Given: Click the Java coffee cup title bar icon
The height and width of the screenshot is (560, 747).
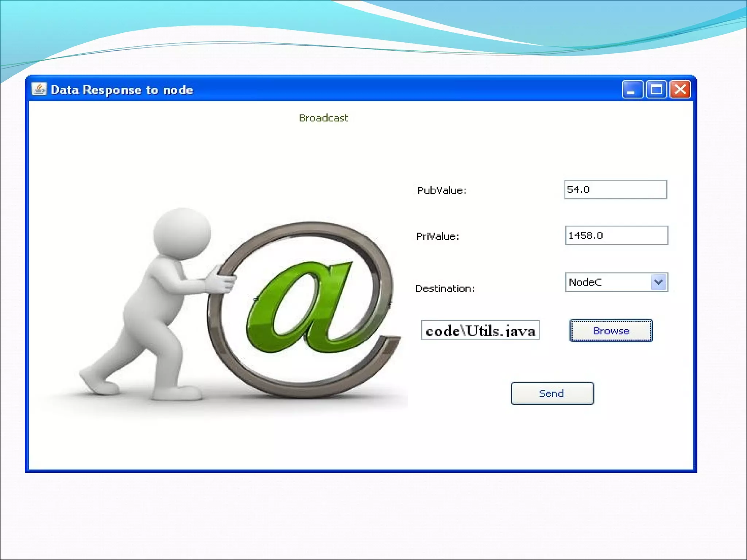Looking at the screenshot, I should pyautogui.click(x=39, y=89).
